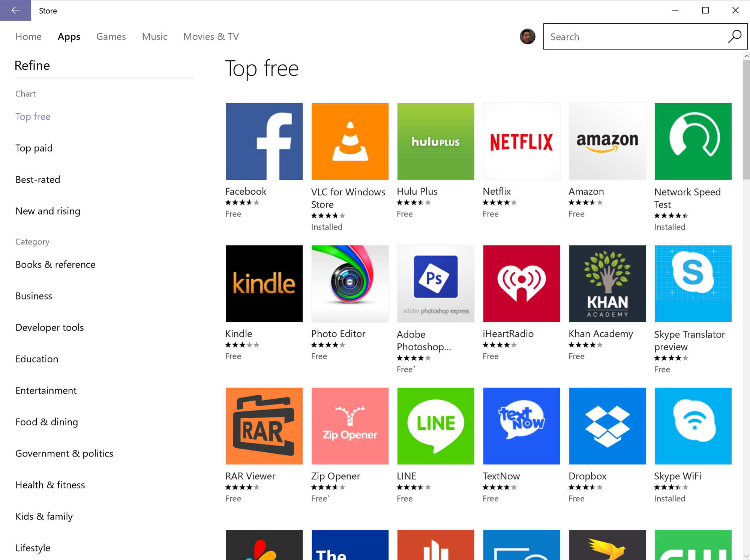Viewport: 750px width, 560px height.
Task: Open Network Speed Test app icon
Action: pos(693,141)
